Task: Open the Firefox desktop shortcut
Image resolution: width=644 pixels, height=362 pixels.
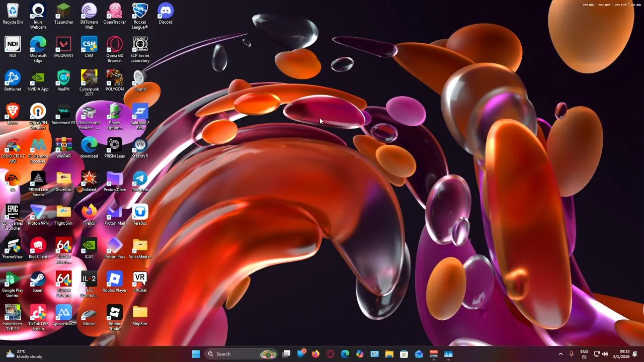Action: coord(89,215)
